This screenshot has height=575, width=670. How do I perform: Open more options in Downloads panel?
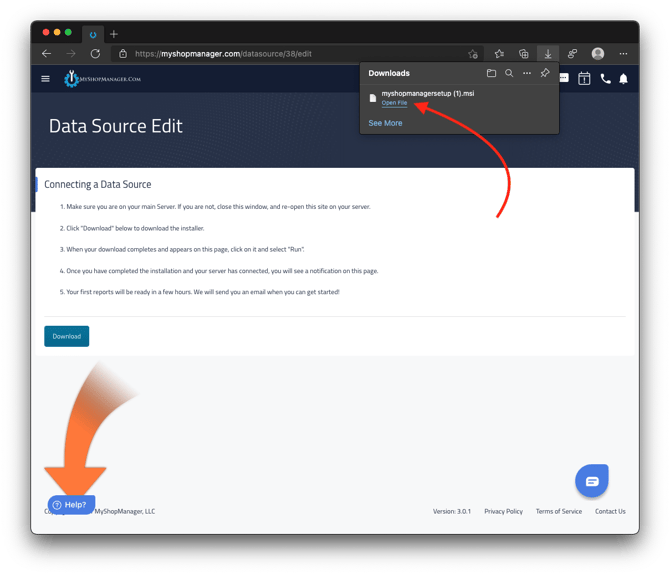527,73
